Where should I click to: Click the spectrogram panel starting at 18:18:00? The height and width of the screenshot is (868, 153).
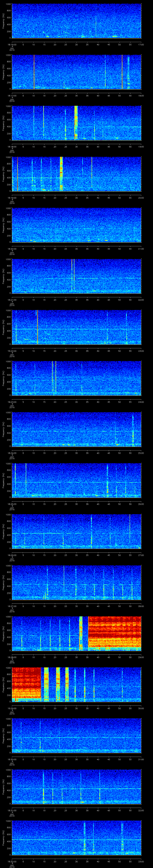tap(77, 123)
